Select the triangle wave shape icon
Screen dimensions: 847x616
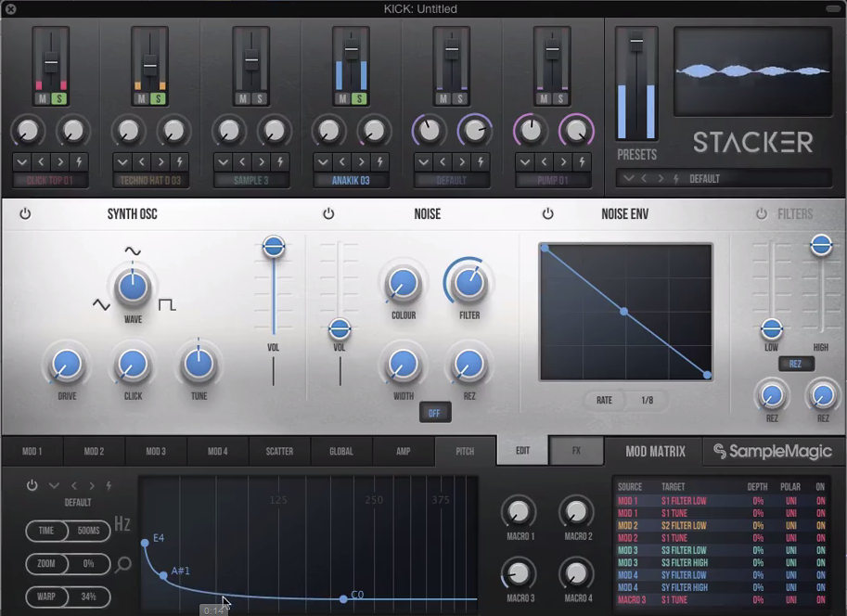click(x=101, y=305)
